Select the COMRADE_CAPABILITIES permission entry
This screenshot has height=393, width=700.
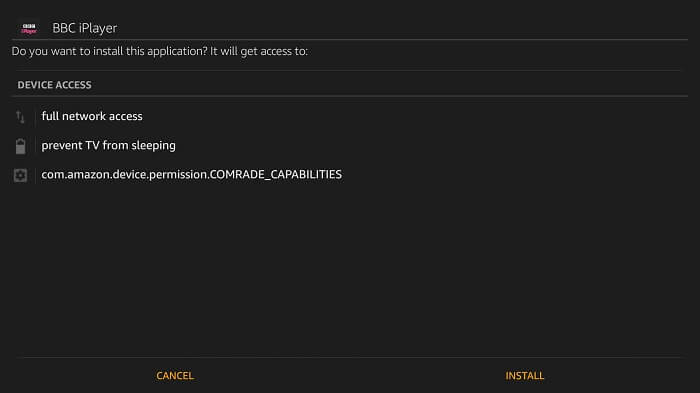[x=192, y=175]
